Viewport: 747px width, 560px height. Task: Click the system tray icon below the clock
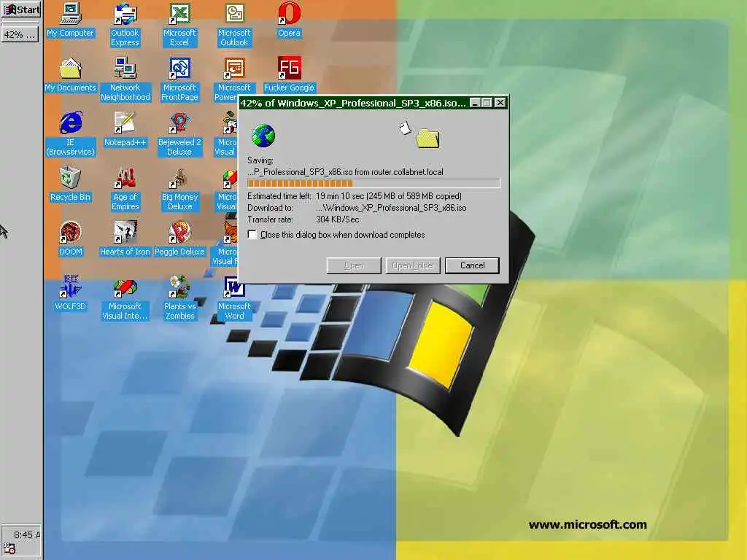[x=9, y=548]
